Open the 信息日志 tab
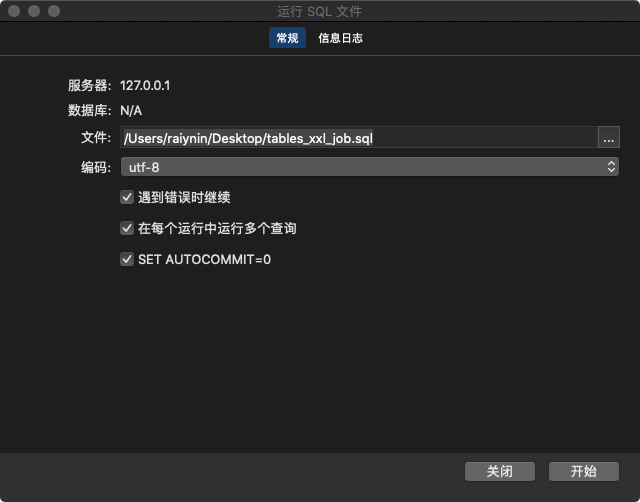 pyautogui.click(x=340, y=38)
